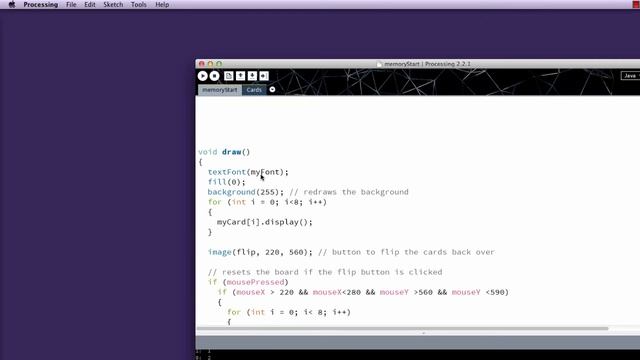Screen dimensions: 640x360
Task: Click the 'image(flip, 220, 560);' statement
Action: (260, 252)
